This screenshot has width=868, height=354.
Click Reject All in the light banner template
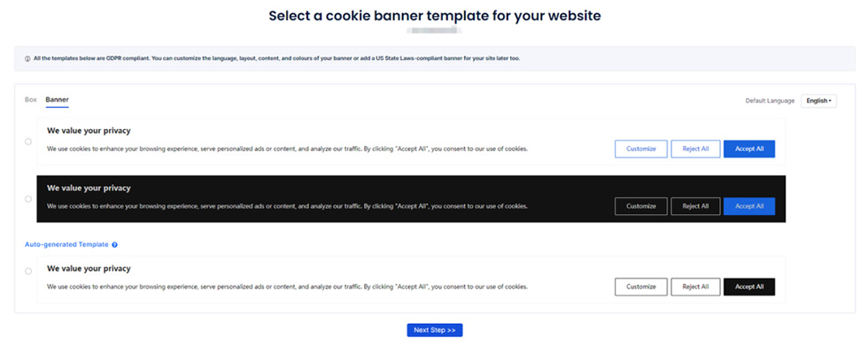[695, 149]
